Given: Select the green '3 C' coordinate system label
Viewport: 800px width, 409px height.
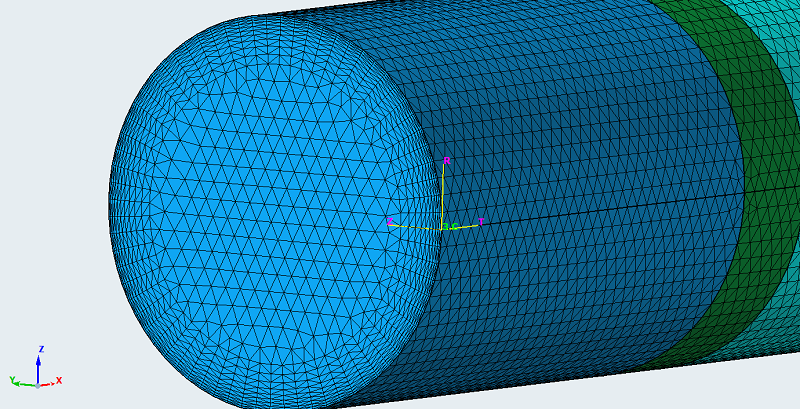Looking at the screenshot, I should click(451, 227).
